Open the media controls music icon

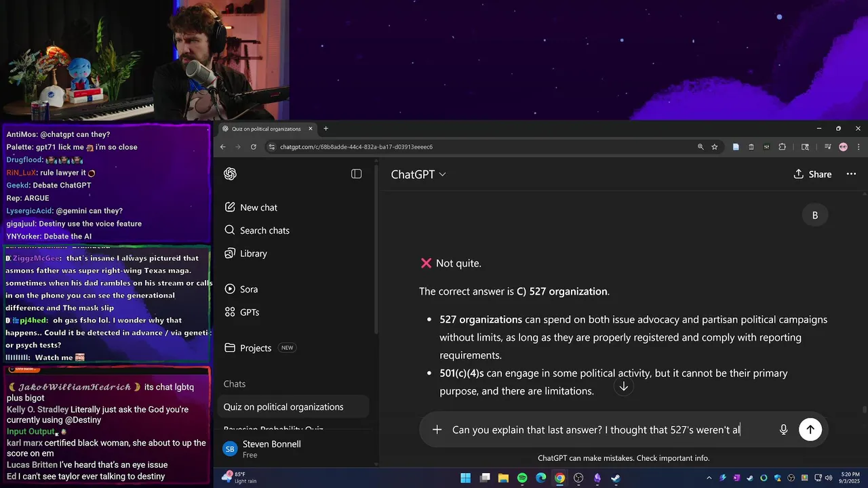tap(828, 146)
